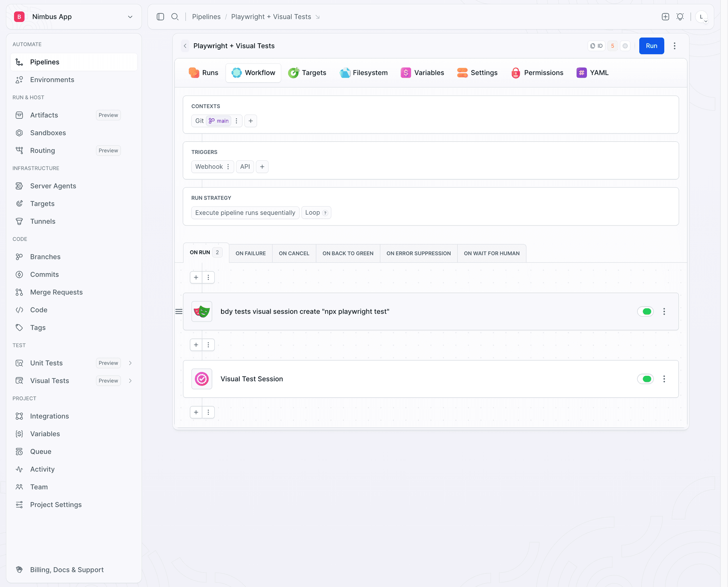
Task: Toggle off the Visual Test Session action
Action: pyautogui.click(x=645, y=379)
